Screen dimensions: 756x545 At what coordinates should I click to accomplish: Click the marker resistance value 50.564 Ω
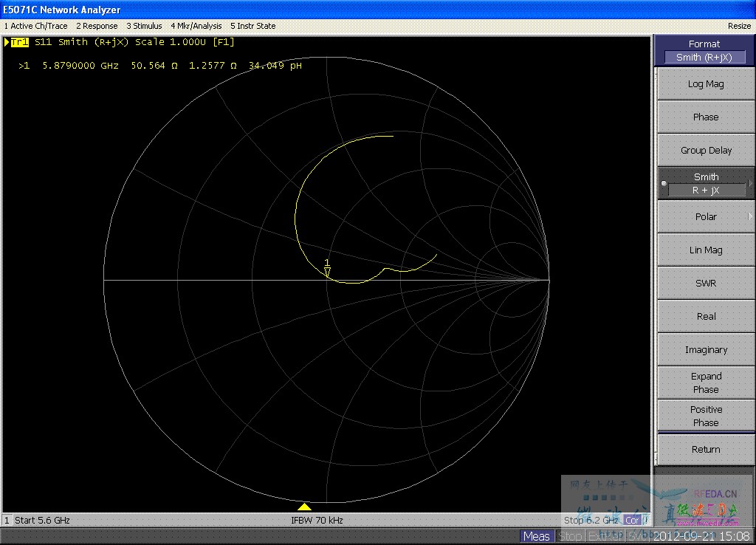point(154,66)
